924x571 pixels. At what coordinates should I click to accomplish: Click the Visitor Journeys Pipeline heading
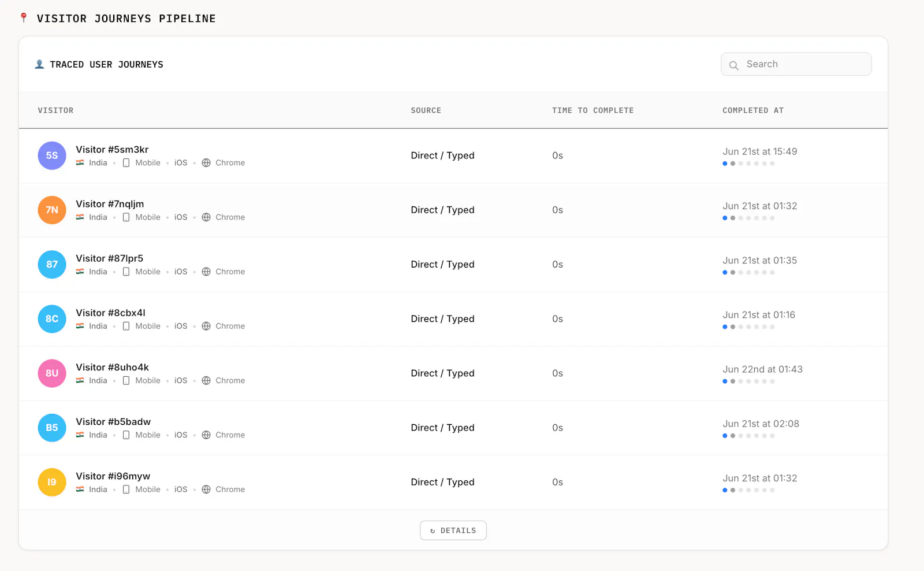(126, 18)
